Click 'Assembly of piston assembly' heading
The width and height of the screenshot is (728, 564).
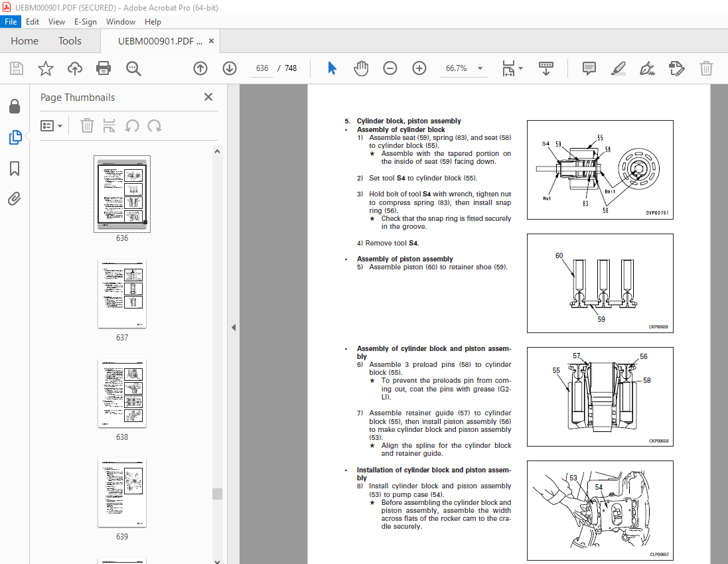tap(405, 259)
